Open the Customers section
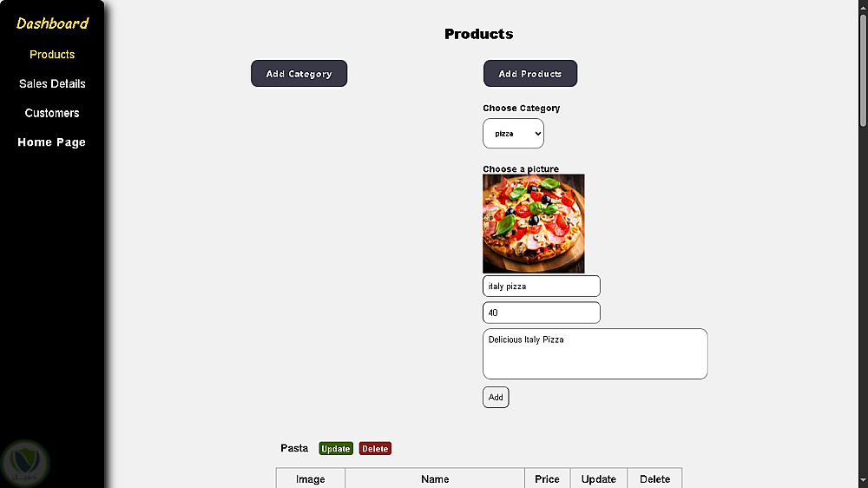868x488 pixels. point(52,113)
